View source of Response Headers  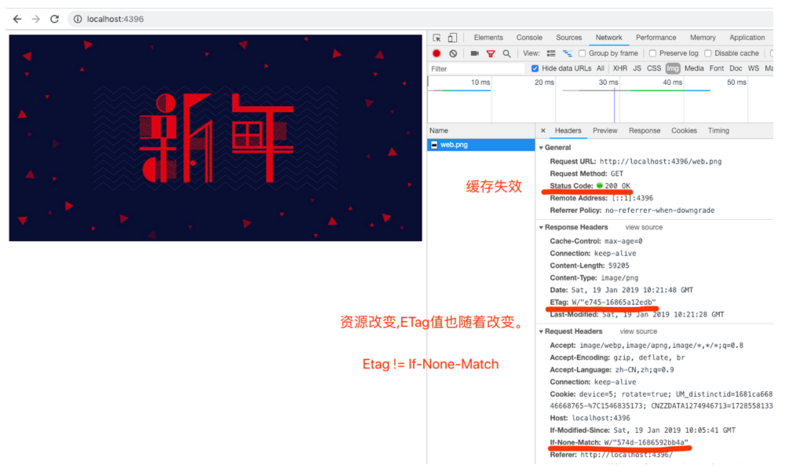click(644, 227)
